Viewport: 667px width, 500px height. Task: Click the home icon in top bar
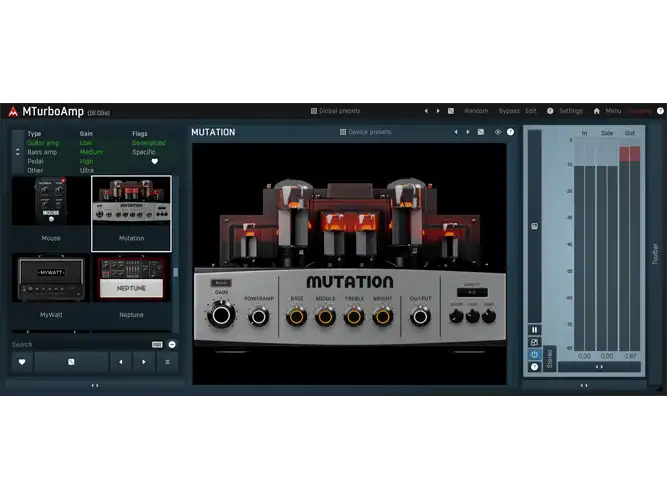(596, 111)
